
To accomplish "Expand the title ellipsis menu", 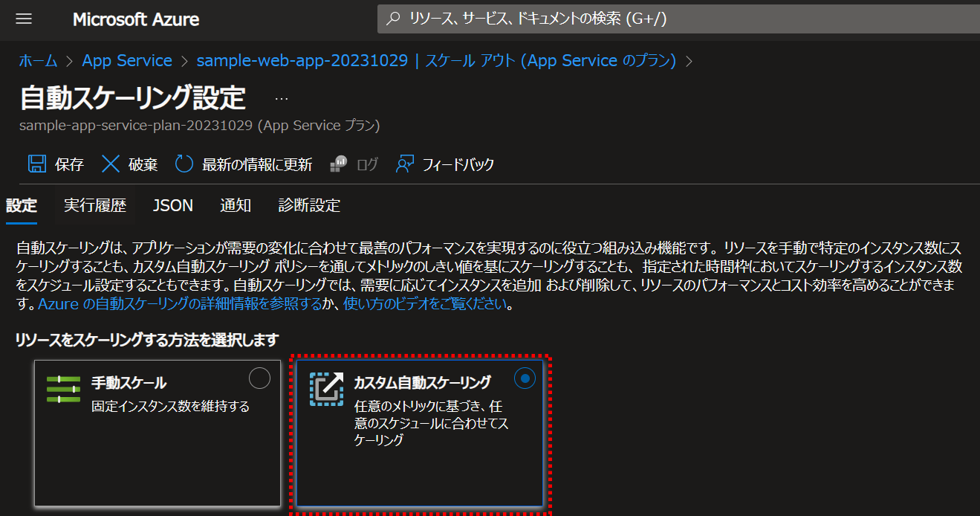I will [281, 97].
